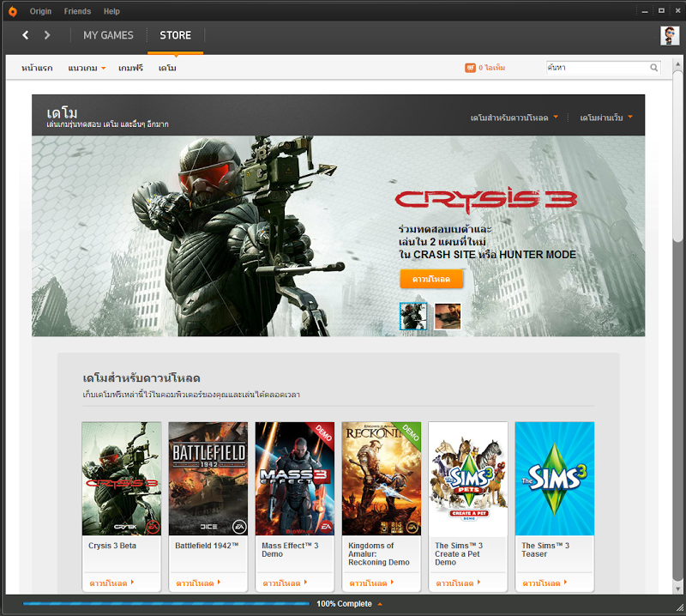Go to the หน้าแรก store page
Viewport: 686px width, 616px height.
coord(37,68)
